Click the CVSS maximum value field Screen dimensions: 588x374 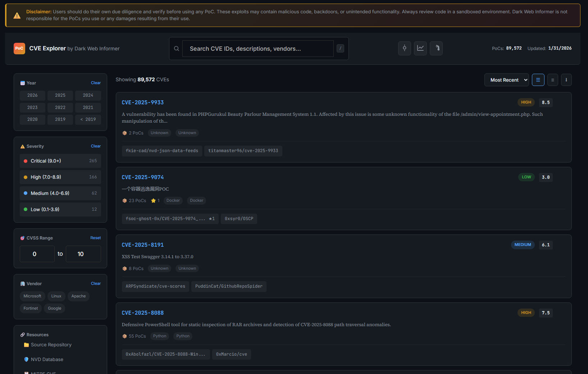click(83, 254)
